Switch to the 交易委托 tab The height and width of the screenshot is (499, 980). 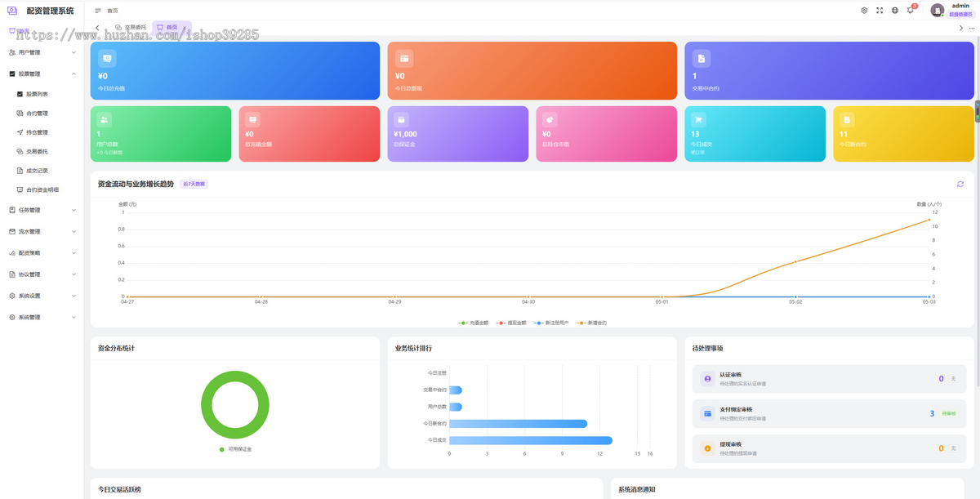coord(131,28)
